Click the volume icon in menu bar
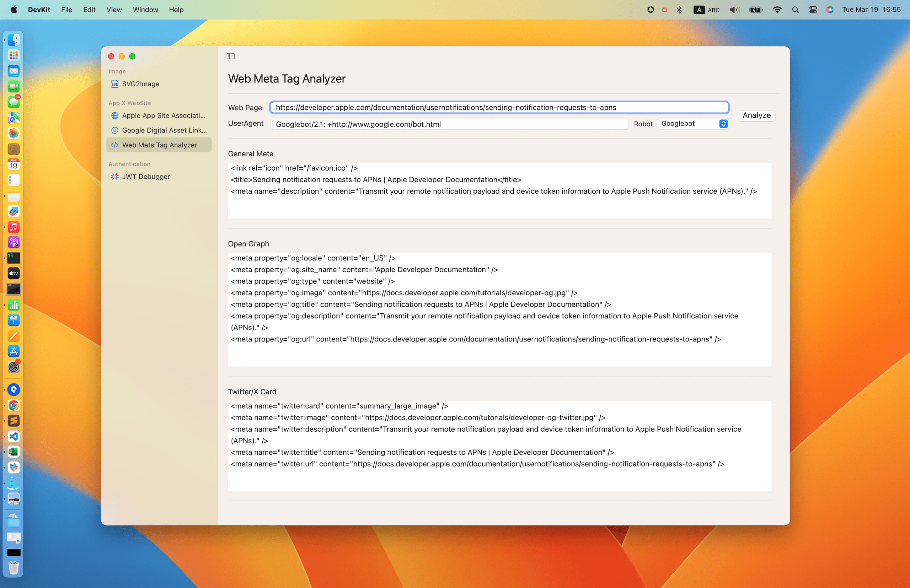Viewport: 910px width, 588px height. click(734, 10)
